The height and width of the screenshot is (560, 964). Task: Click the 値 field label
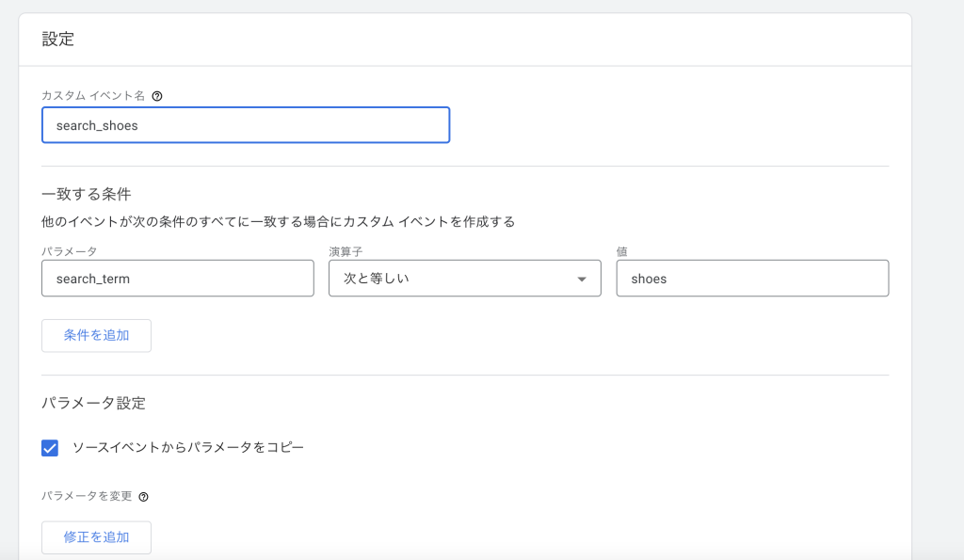point(622,252)
